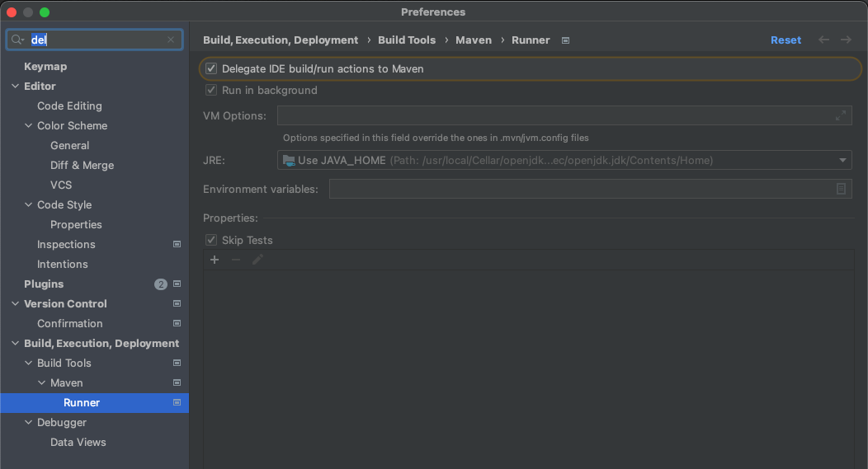Open search history magnifier icon

(x=17, y=40)
